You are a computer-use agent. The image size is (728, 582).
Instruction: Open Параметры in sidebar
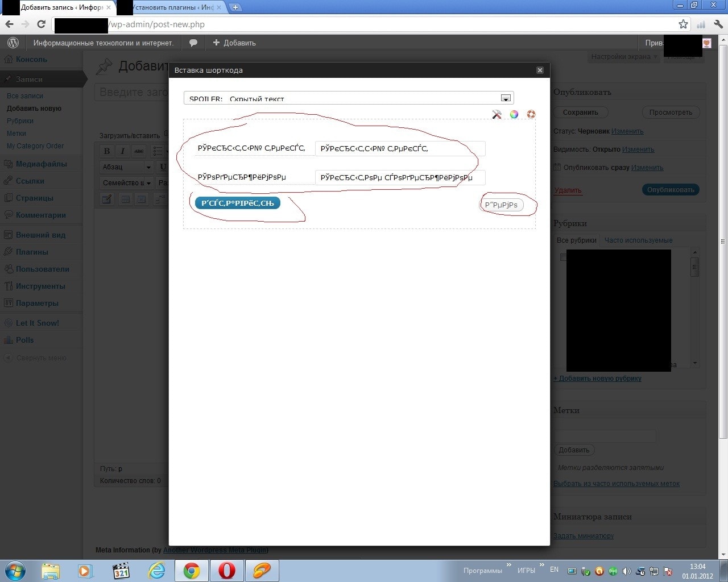point(37,303)
